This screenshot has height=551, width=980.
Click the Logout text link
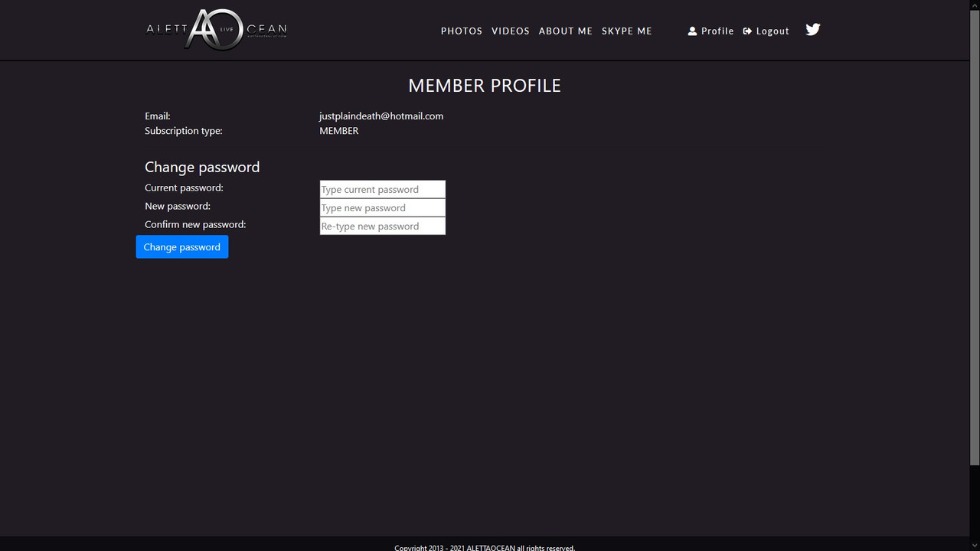[772, 31]
